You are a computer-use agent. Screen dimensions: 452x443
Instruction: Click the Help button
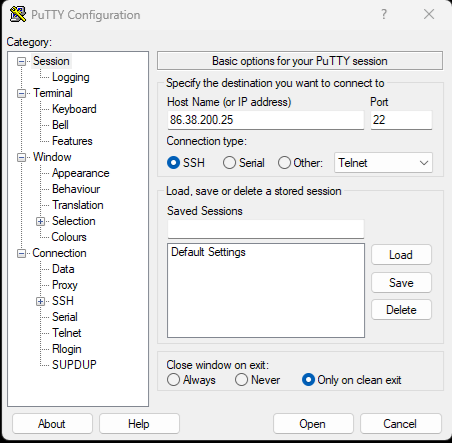[139, 424]
